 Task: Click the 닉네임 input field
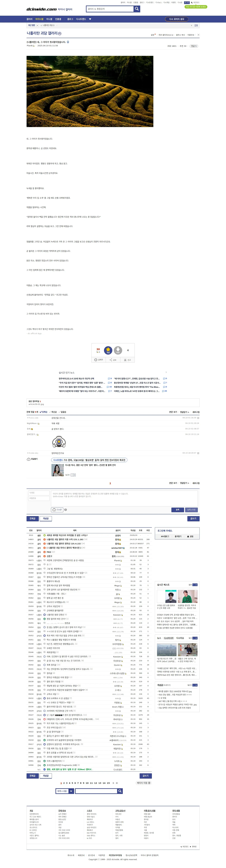coord(39,493)
